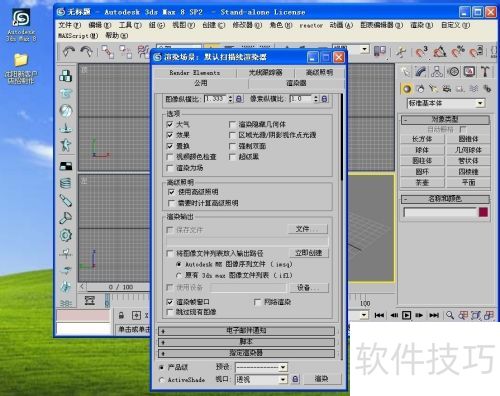Open the 标准基本体 object category dropdown

pyautogui.click(x=446, y=103)
